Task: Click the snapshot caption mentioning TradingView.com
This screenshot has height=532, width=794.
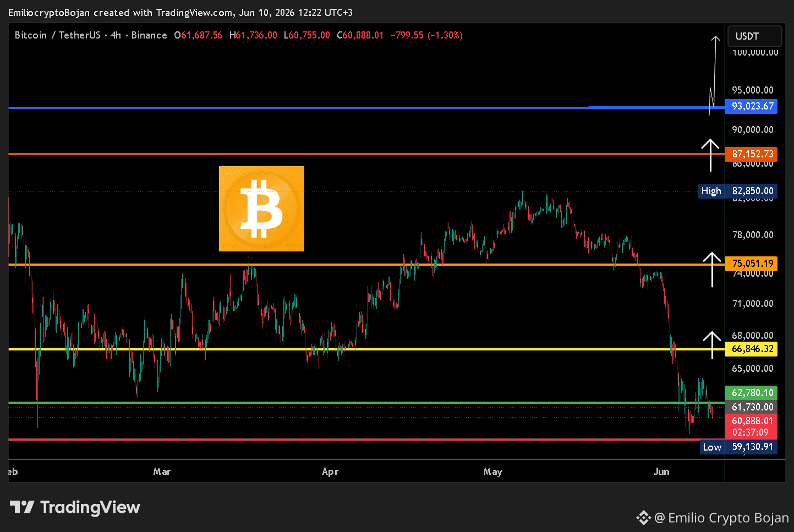Action: 180,13
